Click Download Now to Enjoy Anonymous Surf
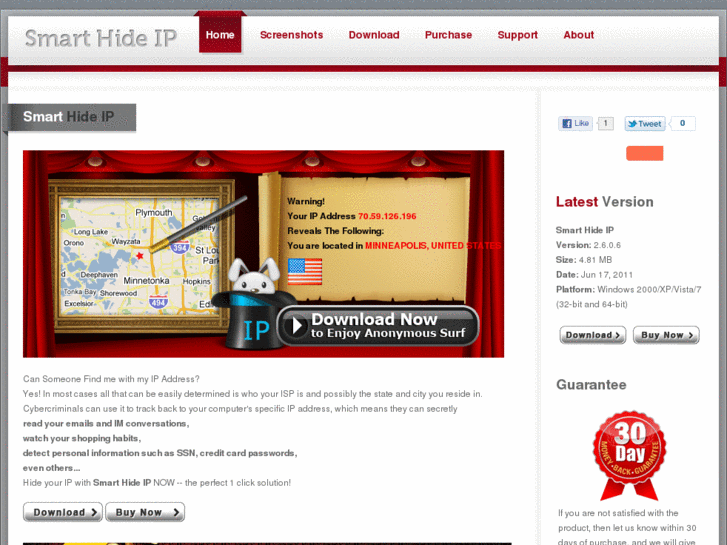This screenshot has width=727, height=545. click(378, 326)
